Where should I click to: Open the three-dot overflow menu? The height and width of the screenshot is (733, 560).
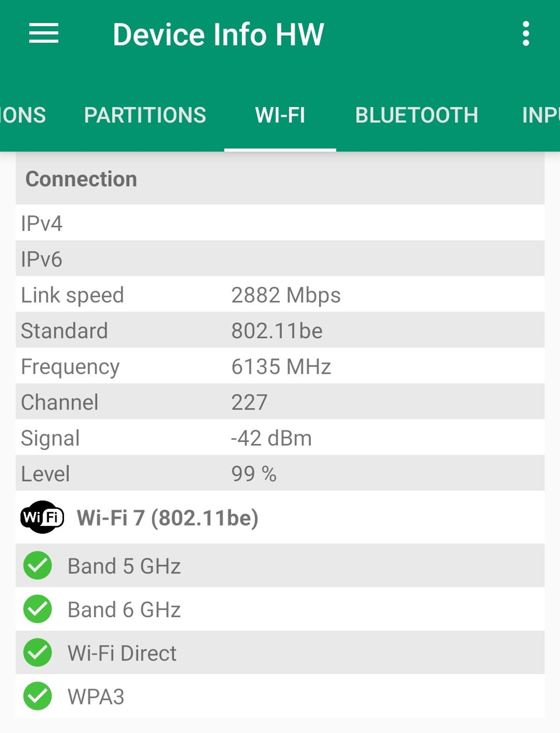tap(526, 34)
